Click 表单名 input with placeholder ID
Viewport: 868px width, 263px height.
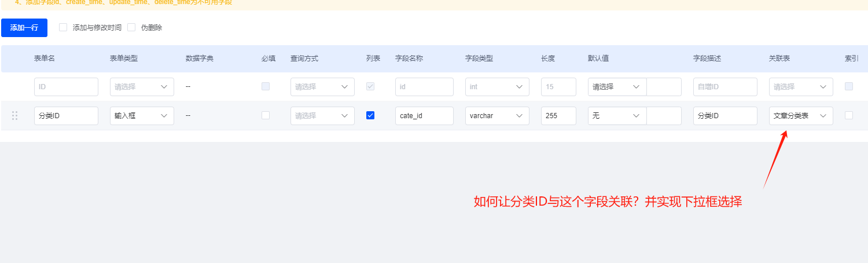point(66,87)
